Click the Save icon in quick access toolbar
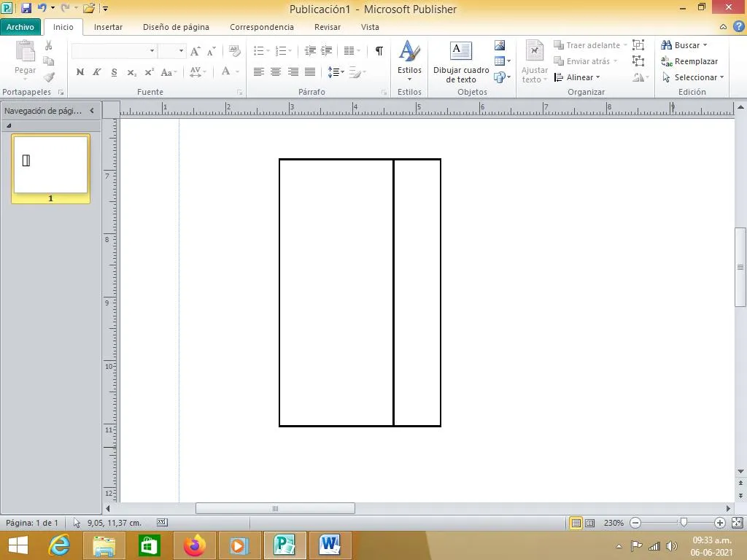Viewport: 747px width, 560px height. [x=26, y=8]
